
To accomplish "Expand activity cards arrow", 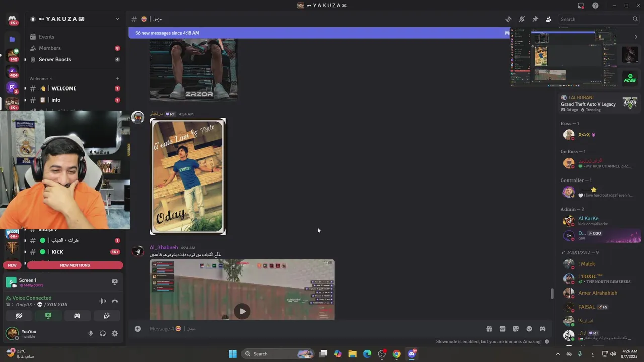I will [x=636, y=37].
